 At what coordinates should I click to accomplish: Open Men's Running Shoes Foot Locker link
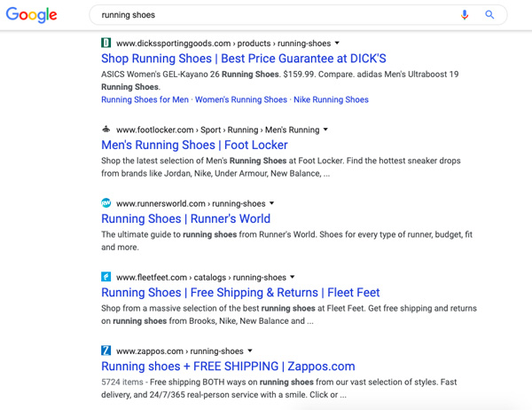(194, 145)
